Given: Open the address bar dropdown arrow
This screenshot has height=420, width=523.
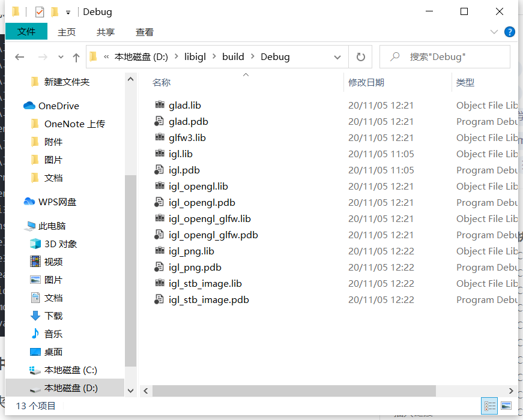Looking at the screenshot, I should click(x=337, y=56).
